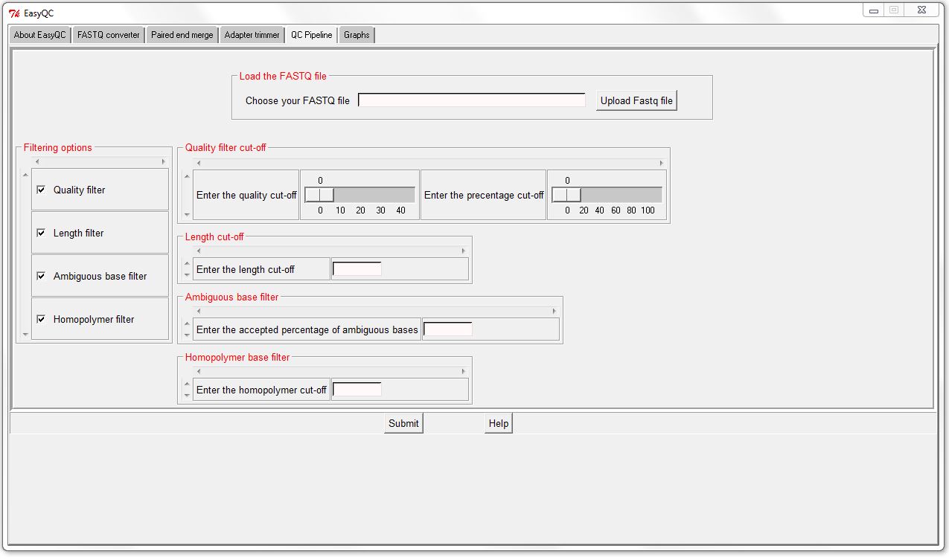
Task: Go to the Paired end merge tab
Action: point(182,35)
